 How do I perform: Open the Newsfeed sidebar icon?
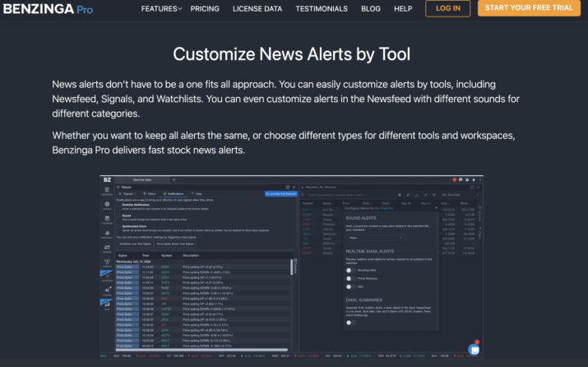pyautogui.click(x=107, y=191)
